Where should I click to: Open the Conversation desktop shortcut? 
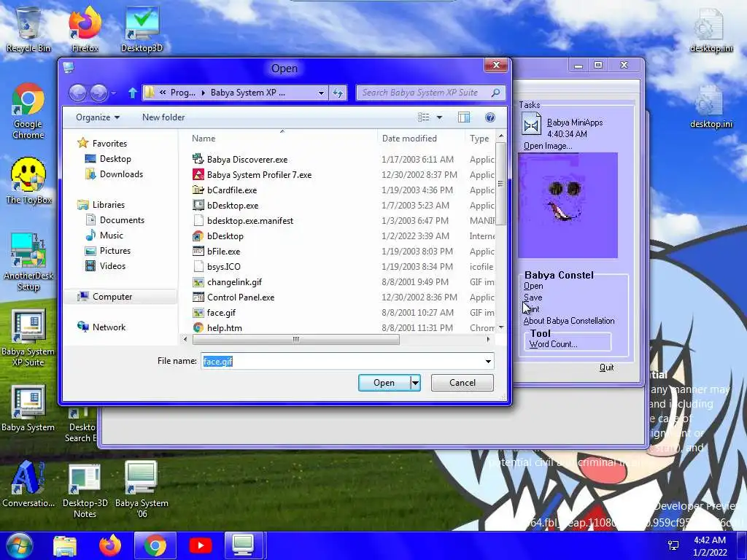click(28, 484)
